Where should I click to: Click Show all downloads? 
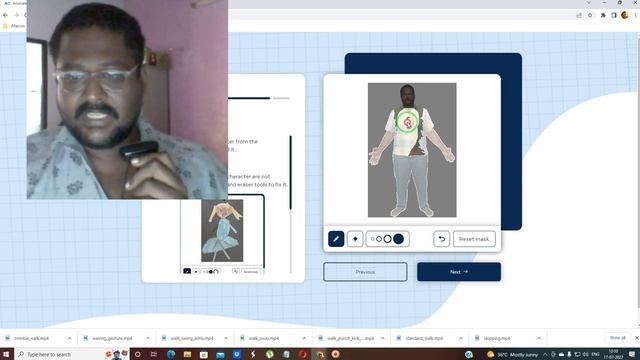pos(617,338)
